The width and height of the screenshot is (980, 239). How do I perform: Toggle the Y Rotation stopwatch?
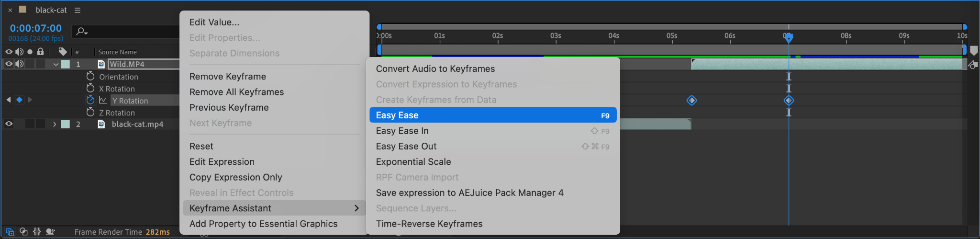[x=90, y=100]
